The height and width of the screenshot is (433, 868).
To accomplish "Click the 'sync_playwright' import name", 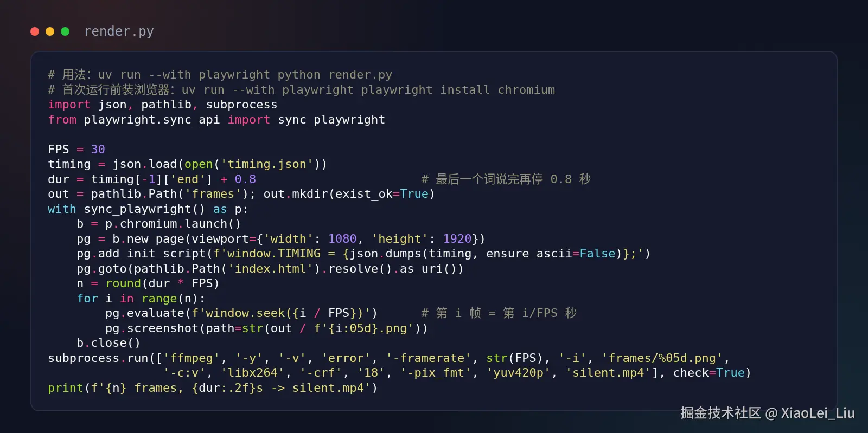I will [x=331, y=120].
